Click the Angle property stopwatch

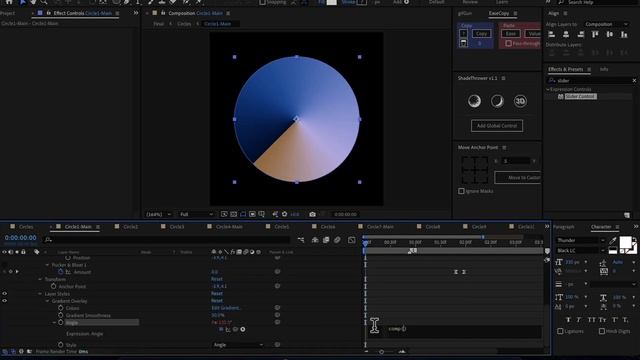60,322
